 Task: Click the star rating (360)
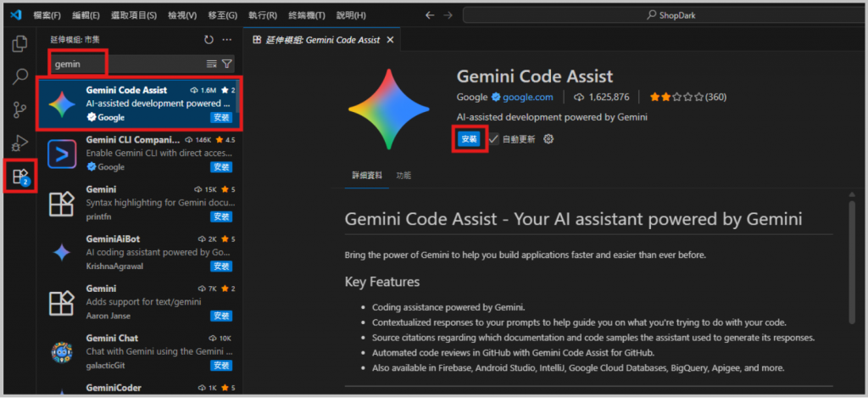(x=688, y=97)
